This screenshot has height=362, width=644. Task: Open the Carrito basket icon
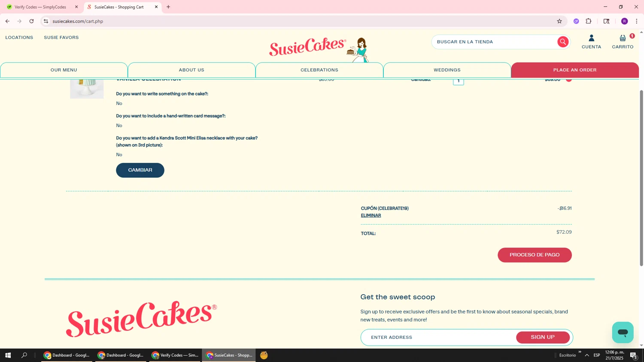tap(623, 42)
